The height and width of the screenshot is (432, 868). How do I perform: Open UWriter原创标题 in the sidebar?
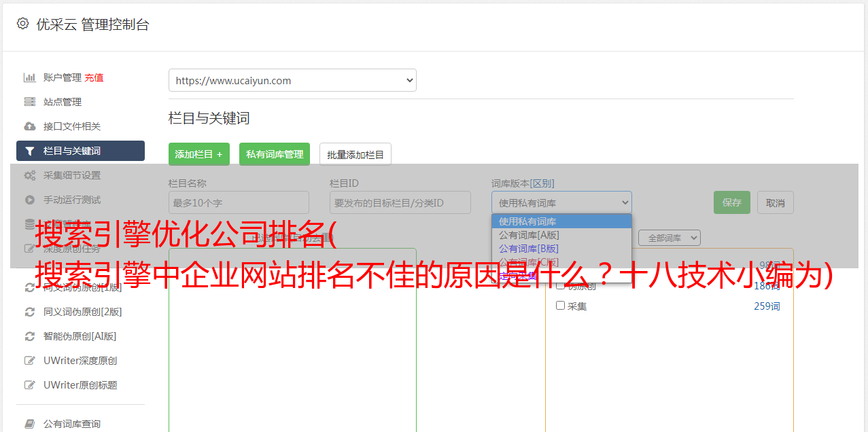click(80, 385)
